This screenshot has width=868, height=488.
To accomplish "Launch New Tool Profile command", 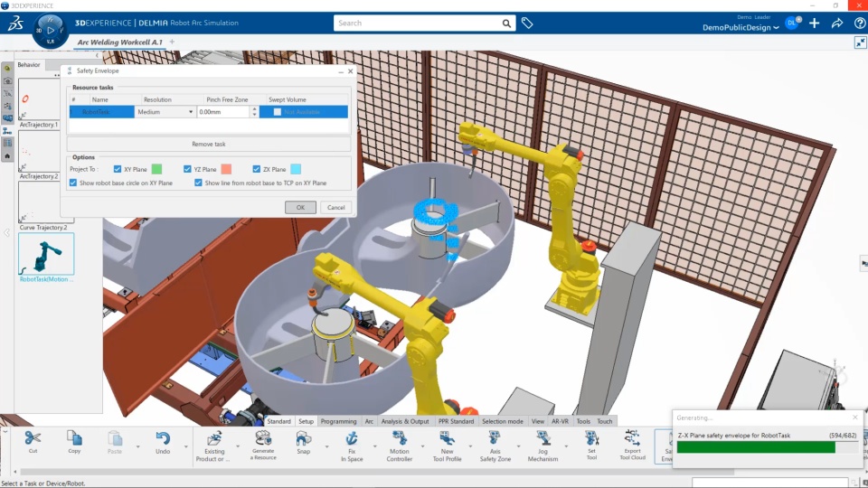I will (x=447, y=439).
